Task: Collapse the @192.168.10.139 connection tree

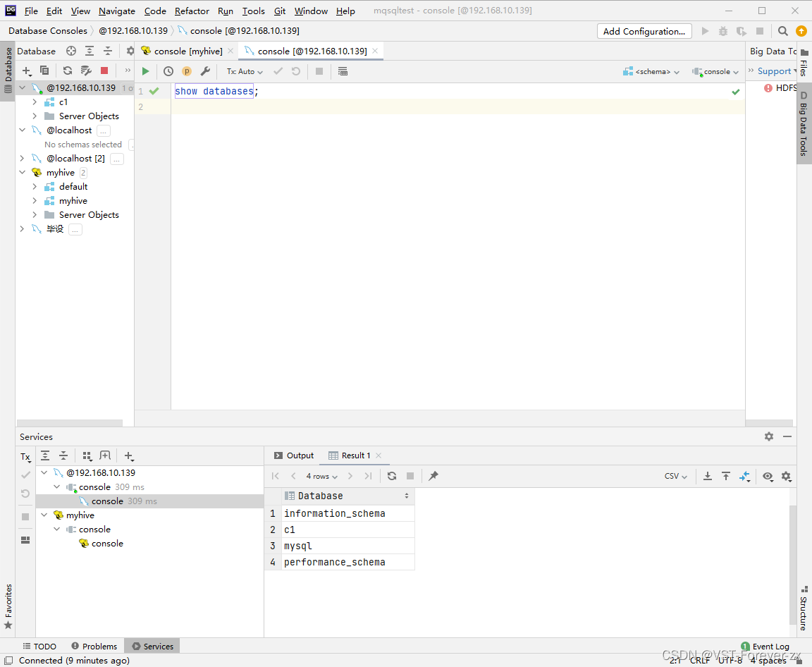Action: pyautogui.click(x=20, y=87)
